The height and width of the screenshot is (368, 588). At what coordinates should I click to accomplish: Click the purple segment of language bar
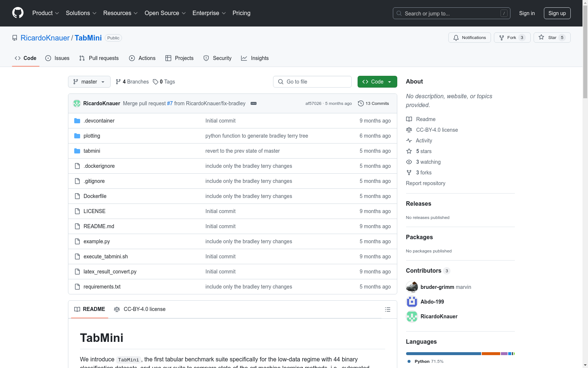pyautogui.click(x=504, y=354)
